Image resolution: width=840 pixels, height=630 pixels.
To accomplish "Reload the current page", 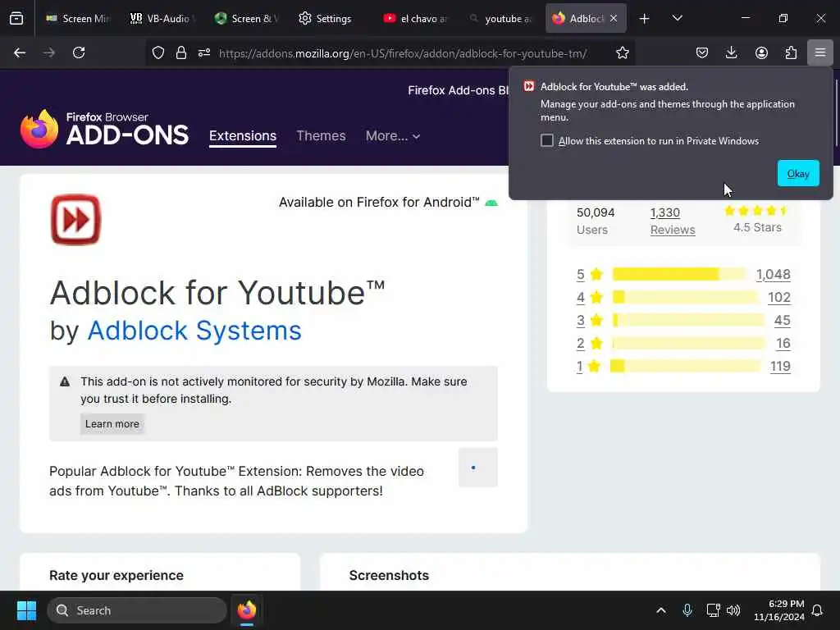I will [79, 52].
